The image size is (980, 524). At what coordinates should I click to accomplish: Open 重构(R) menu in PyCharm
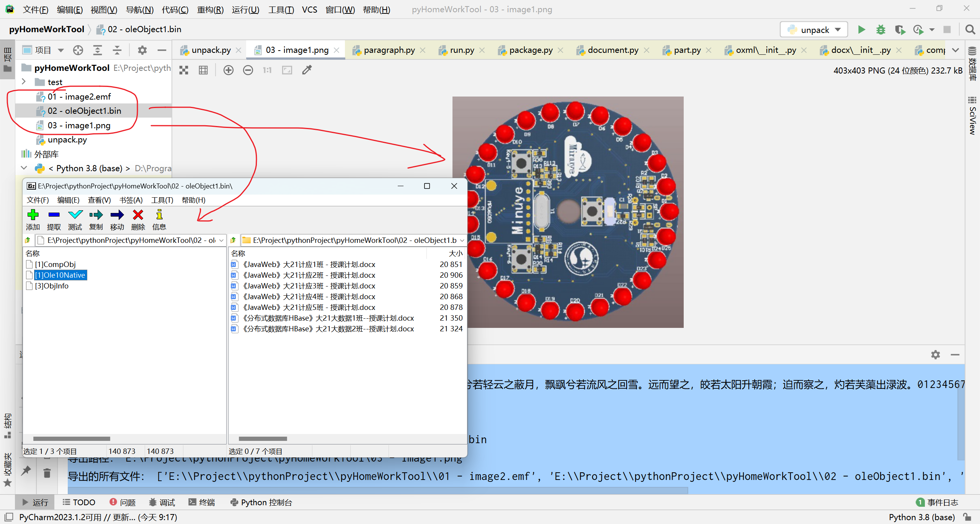point(210,10)
